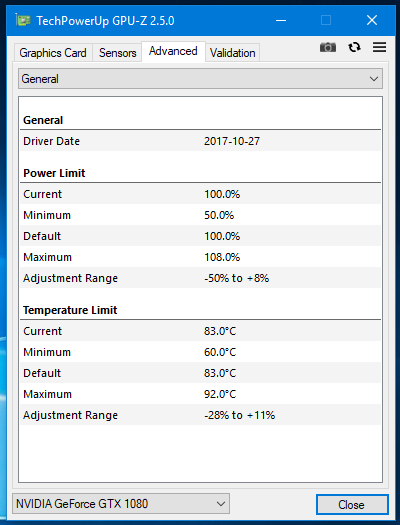Go to the Validation tab
Screen dimensions: 400x525
pyautogui.click(x=232, y=53)
